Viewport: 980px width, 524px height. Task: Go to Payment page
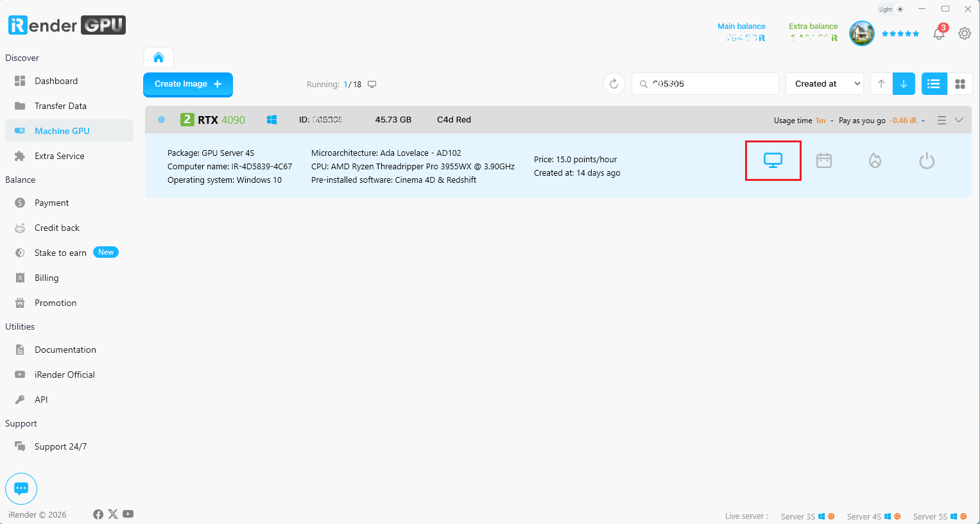69,203
